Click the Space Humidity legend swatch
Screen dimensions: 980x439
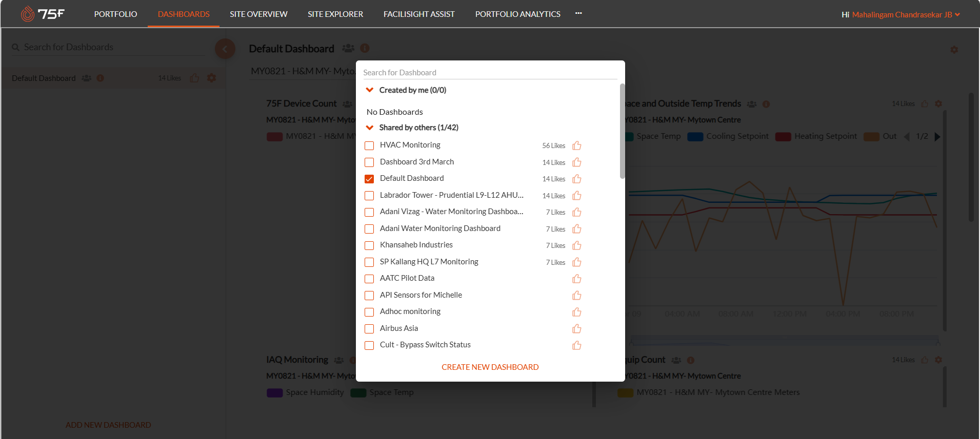(275, 393)
